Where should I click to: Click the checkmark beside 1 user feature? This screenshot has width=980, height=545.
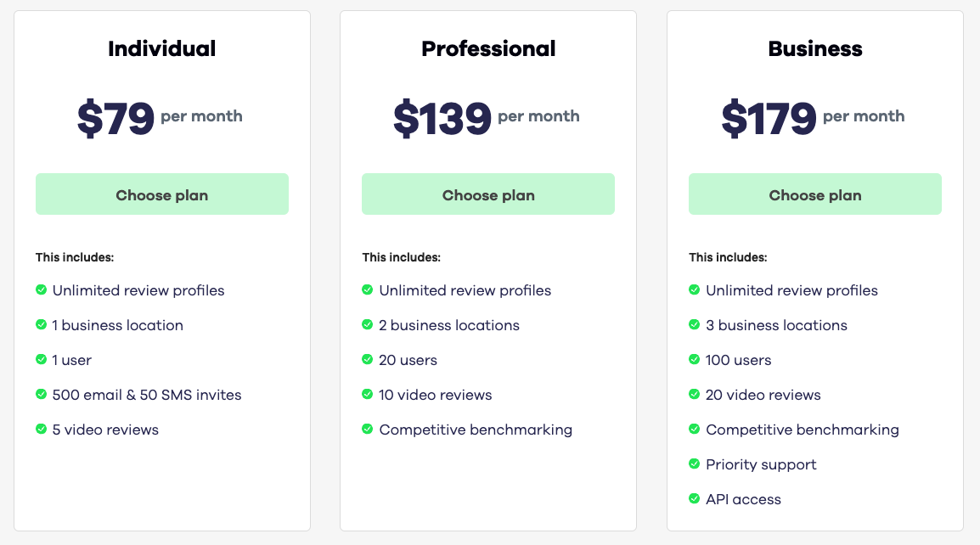(41, 360)
